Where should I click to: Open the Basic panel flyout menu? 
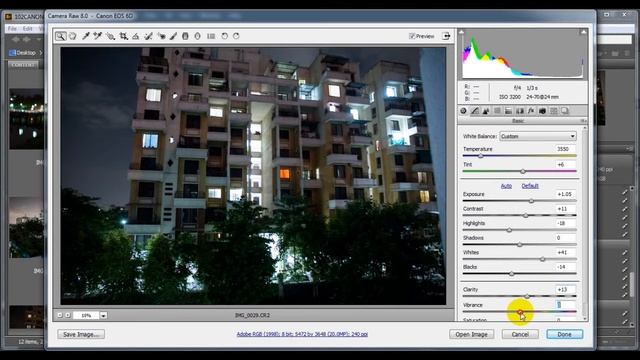[x=583, y=121]
